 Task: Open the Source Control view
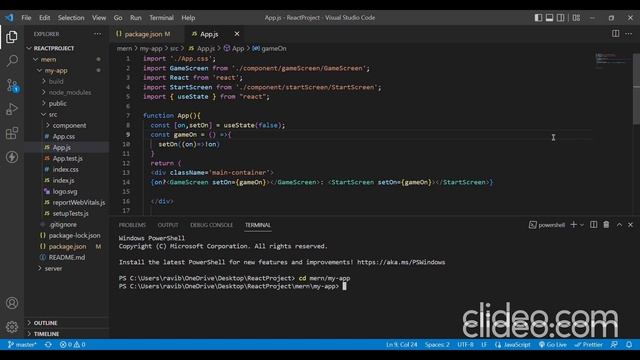[x=12, y=85]
